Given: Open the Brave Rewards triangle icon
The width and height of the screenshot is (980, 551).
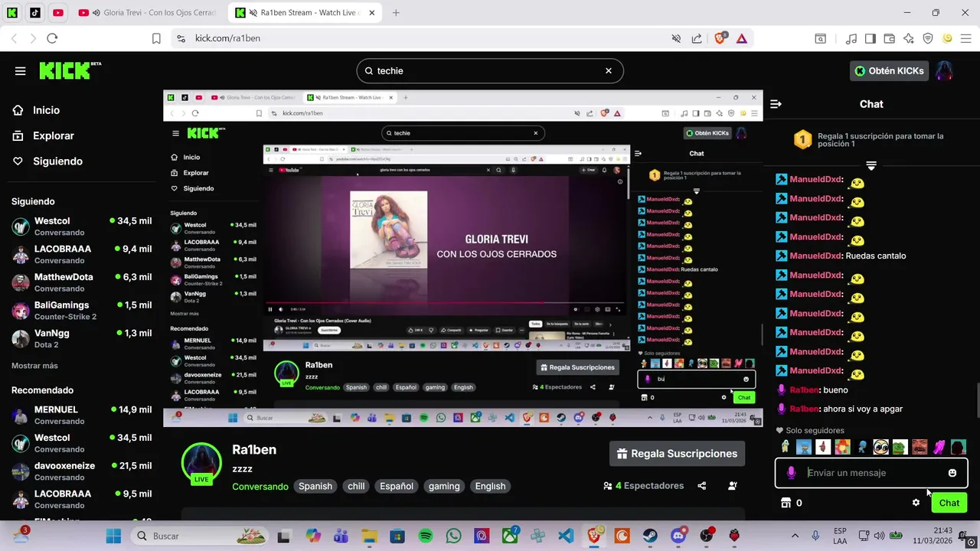Looking at the screenshot, I should [742, 38].
